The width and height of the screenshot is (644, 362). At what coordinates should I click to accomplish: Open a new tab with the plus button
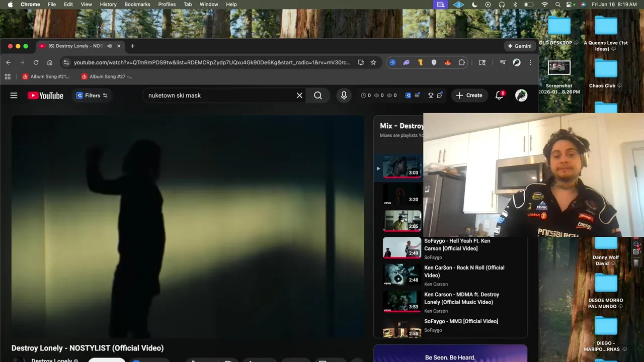pyautogui.click(x=132, y=46)
